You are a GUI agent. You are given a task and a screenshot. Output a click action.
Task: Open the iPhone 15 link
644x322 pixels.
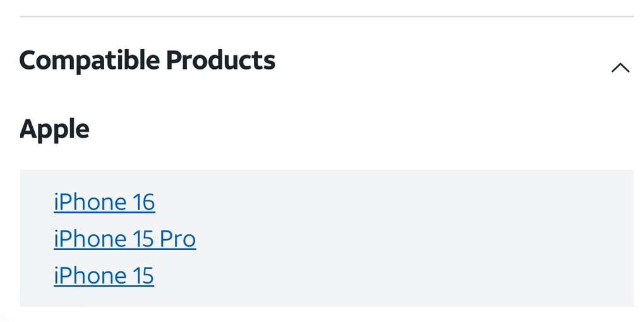(104, 276)
